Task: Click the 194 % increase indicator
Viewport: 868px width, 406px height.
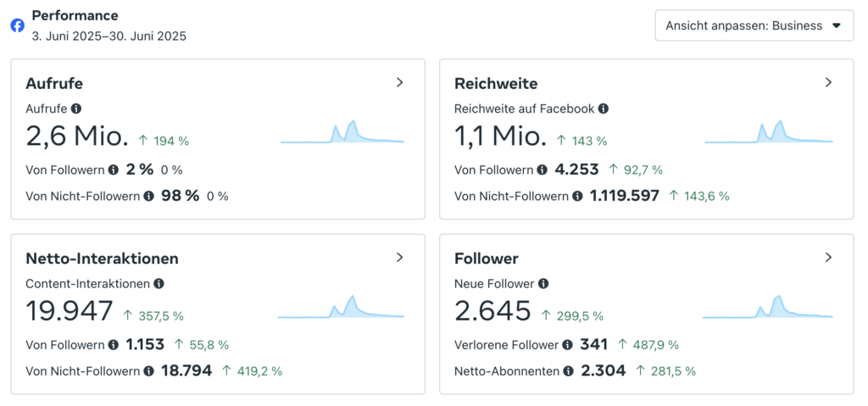Action: (164, 141)
